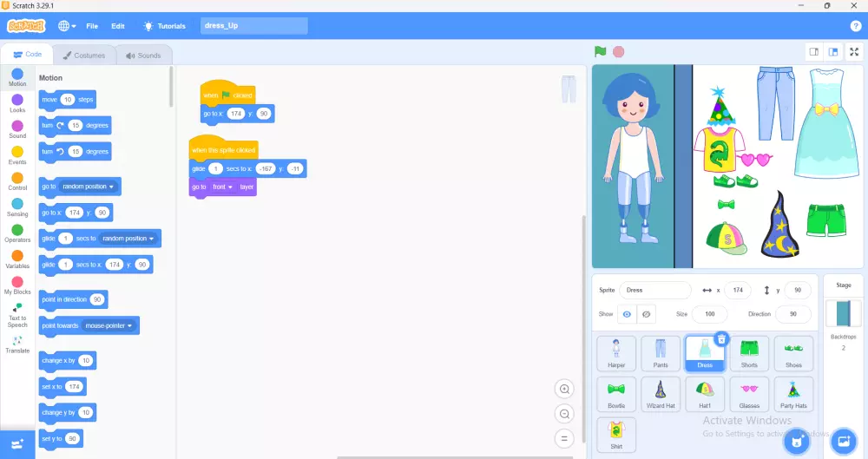
Task: Delete the Dress sprite with trash icon
Action: 721,339
